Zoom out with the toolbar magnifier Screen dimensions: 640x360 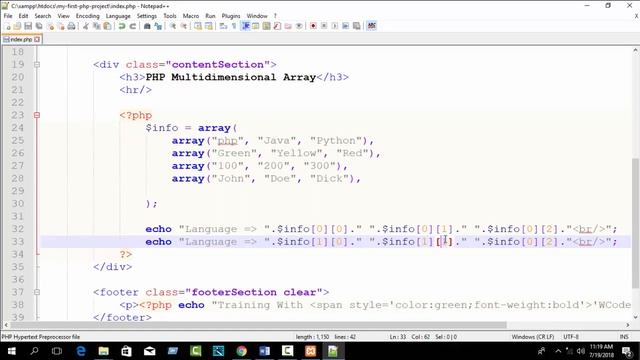tap(184, 26)
